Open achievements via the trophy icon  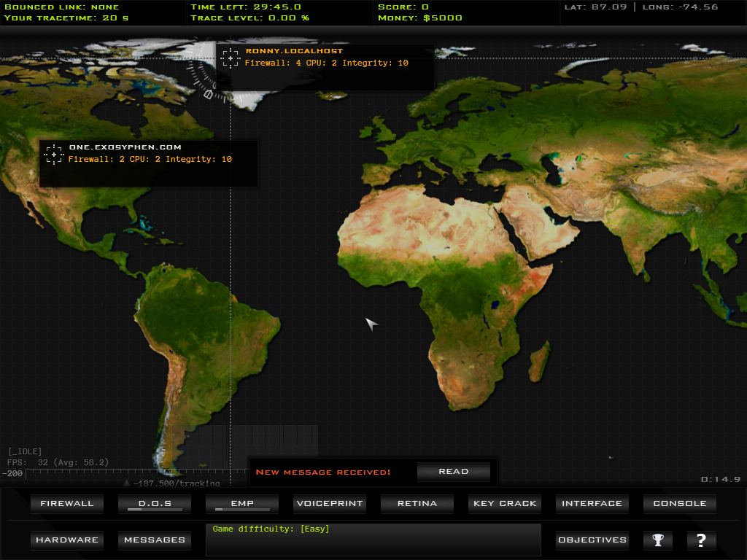point(658,540)
